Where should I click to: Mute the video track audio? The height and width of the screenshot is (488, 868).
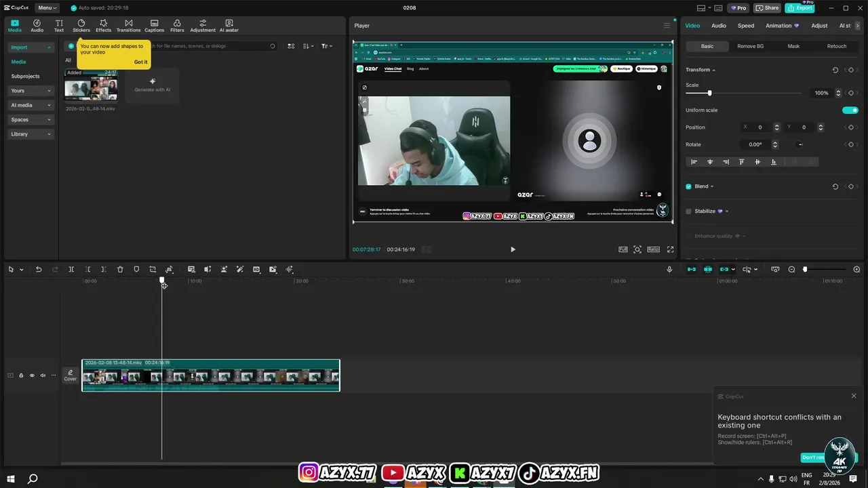click(43, 375)
